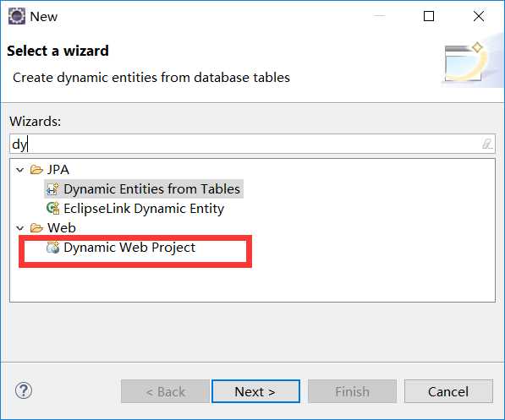Select Dynamic Web Project wizard
This screenshot has height=420, width=505.
point(129,247)
